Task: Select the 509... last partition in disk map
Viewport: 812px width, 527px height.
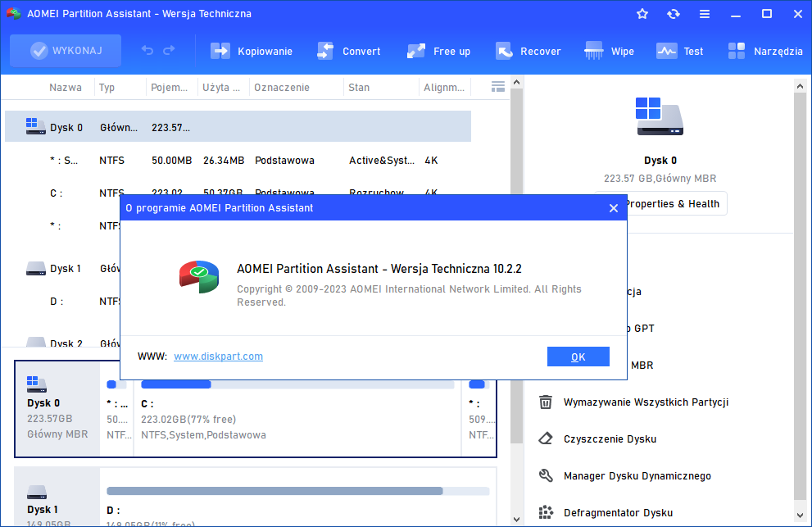Action: coord(479,419)
